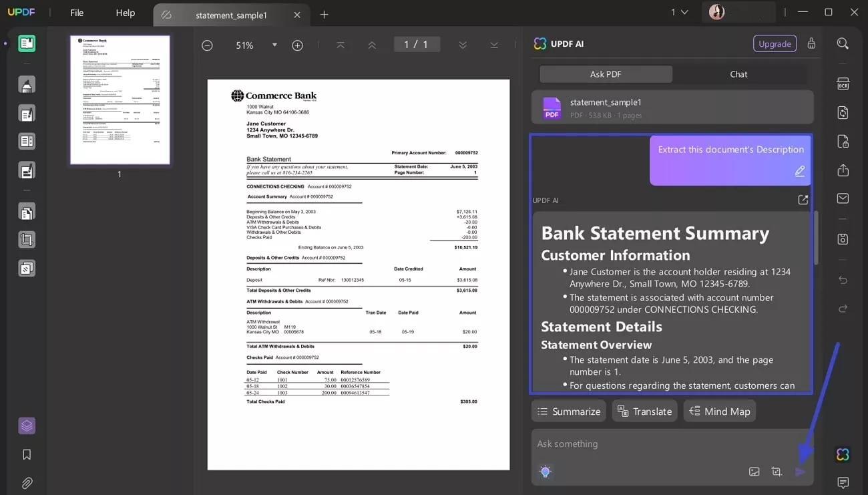
Task: Attach an image to the prompt
Action: tap(754, 472)
